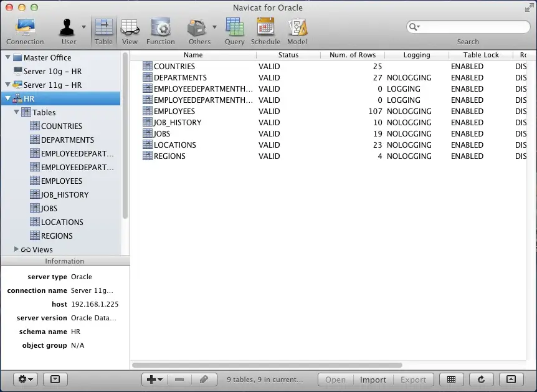Image resolution: width=537 pixels, height=392 pixels.
Task: Click the sidebar vertical scrollbar
Action: (x=125, y=135)
